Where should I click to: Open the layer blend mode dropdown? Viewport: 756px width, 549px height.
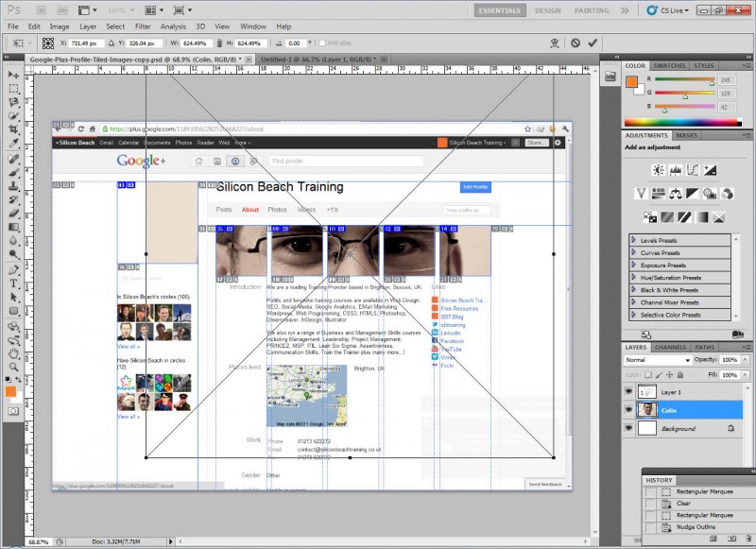pyautogui.click(x=657, y=360)
